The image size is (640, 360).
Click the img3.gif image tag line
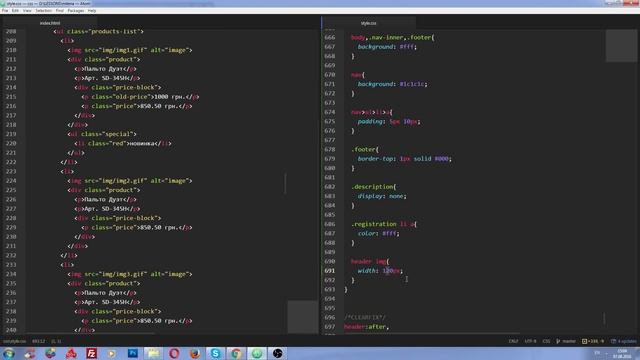130,274
